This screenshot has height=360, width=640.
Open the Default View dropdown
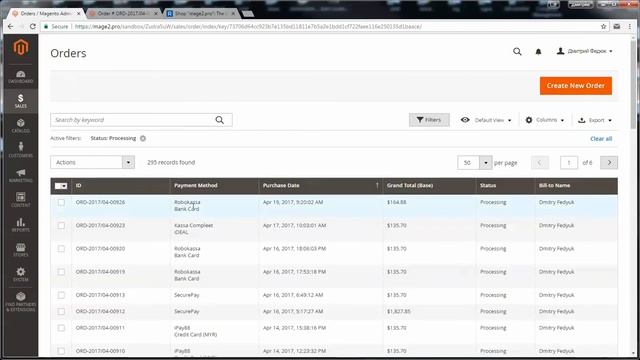coord(486,120)
